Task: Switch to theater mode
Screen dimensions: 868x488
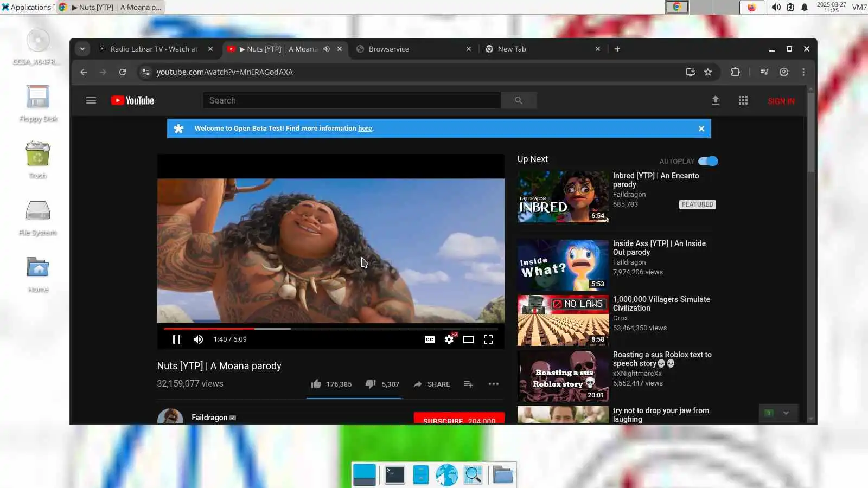Action: [469, 339]
